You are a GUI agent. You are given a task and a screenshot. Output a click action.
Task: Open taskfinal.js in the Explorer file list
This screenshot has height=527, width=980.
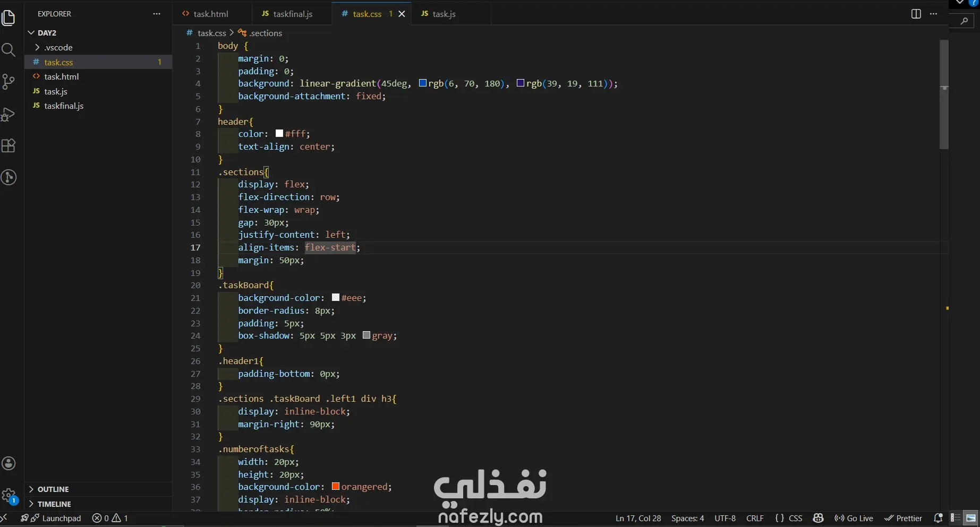coord(98,106)
